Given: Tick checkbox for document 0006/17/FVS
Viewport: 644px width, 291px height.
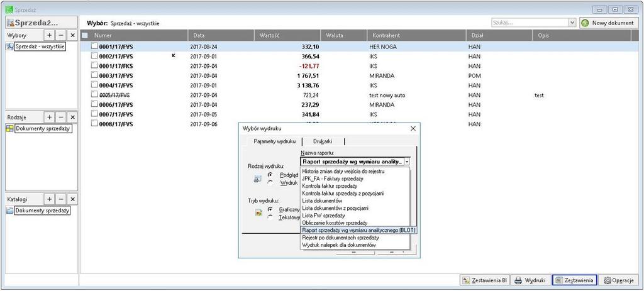Looking at the screenshot, I should coord(94,104).
